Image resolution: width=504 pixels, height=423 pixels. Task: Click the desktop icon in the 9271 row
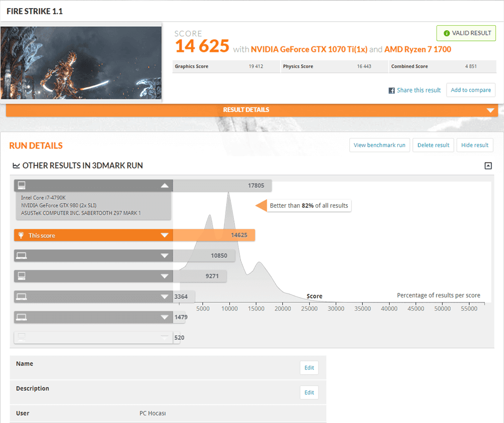pos(22,276)
